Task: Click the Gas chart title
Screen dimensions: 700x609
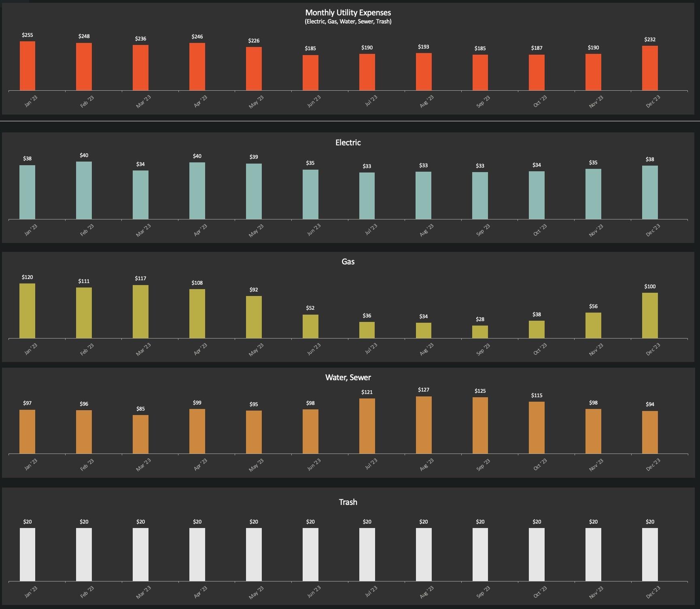Action: pyautogui.click(x=348, y=262)
